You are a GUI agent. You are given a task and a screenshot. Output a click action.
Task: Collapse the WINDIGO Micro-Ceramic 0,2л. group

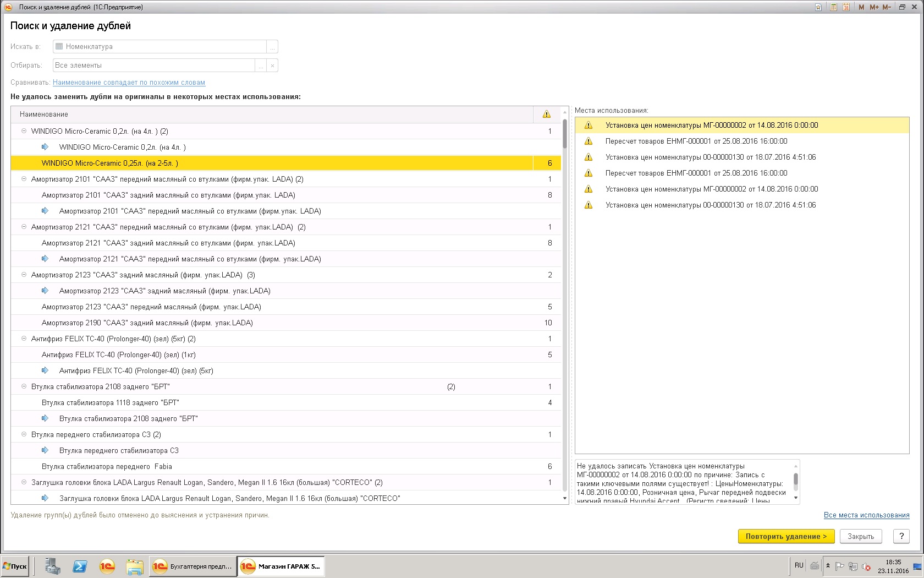(x=24, y=131)
